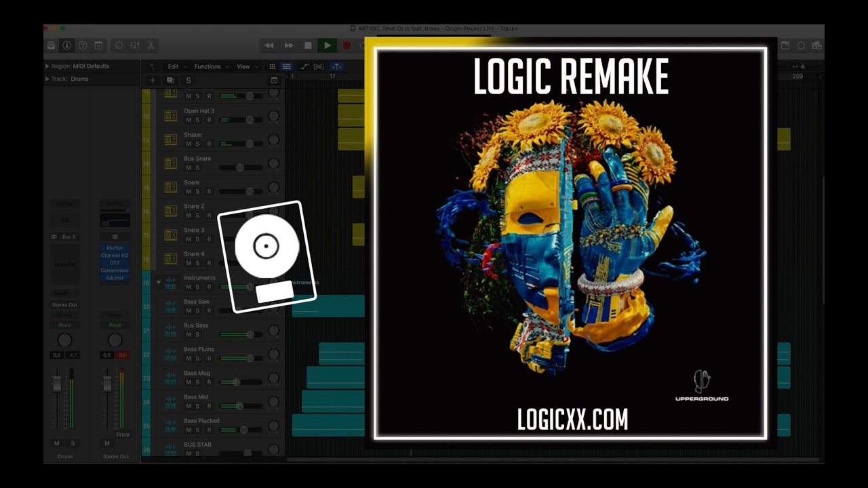Toggle global Solo S button in track header

[188, 80]
